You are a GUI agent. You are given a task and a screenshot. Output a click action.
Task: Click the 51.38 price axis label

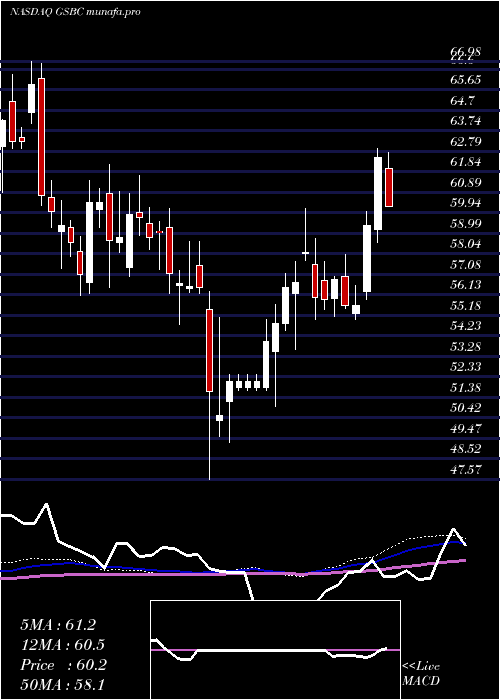pyautogui.click(x=465, y=388)
